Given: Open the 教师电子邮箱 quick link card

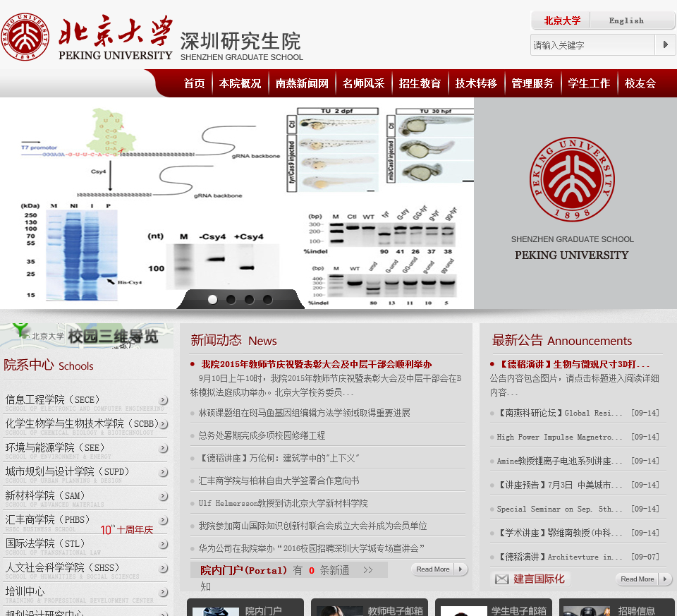Looking at the screenshot, I should [x=370, y=607].
